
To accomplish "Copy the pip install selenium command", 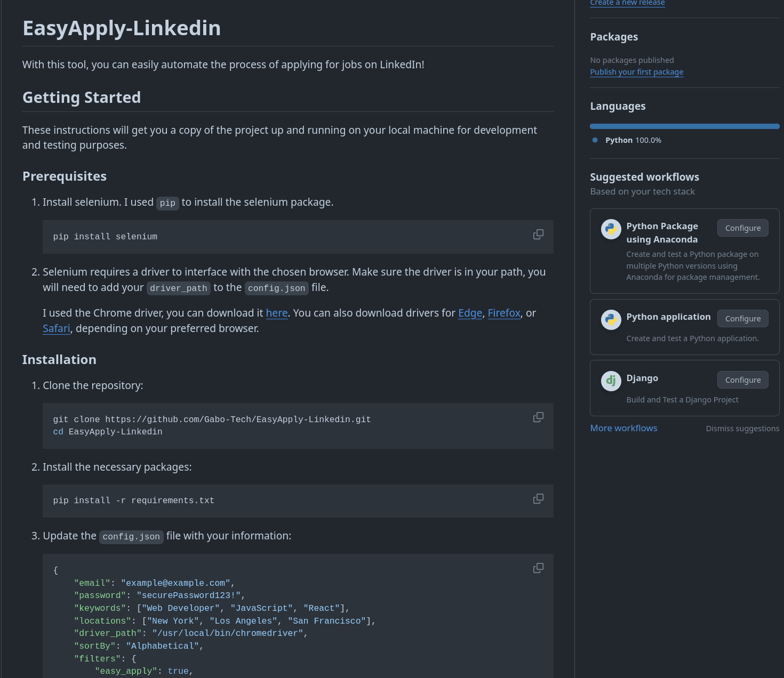I will pyautogui.click(x=538, y=235).
